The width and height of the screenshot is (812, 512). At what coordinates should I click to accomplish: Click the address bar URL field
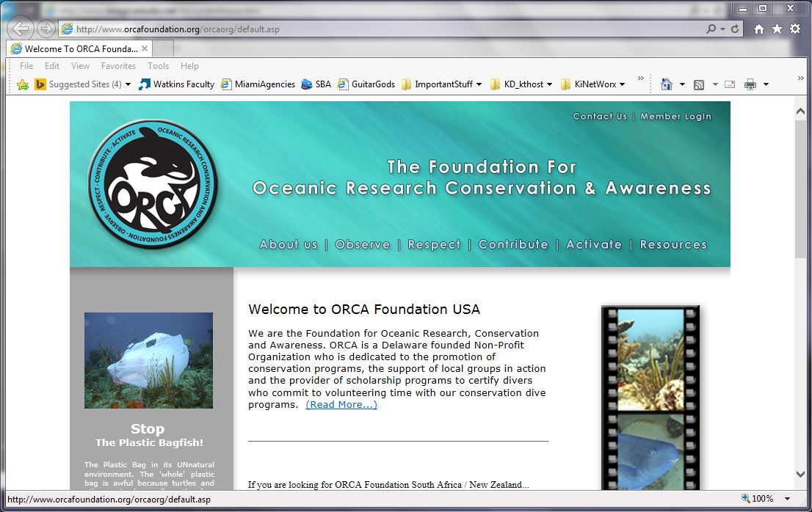point(380,29)
